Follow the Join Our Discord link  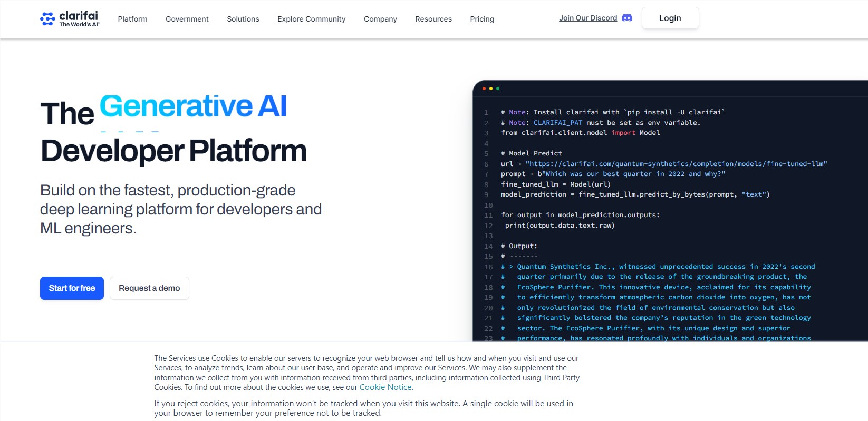[x=587, y=18]
